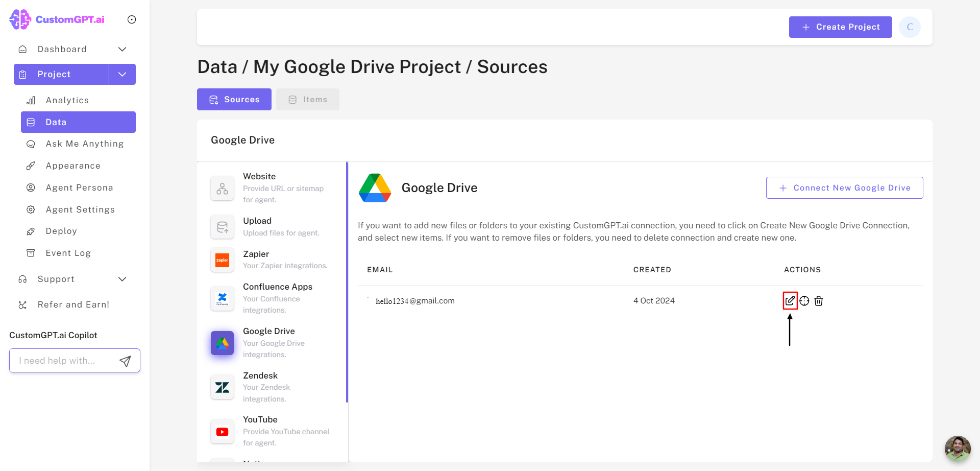Collapse the Project dropdown chevron

tap(122, 74)
